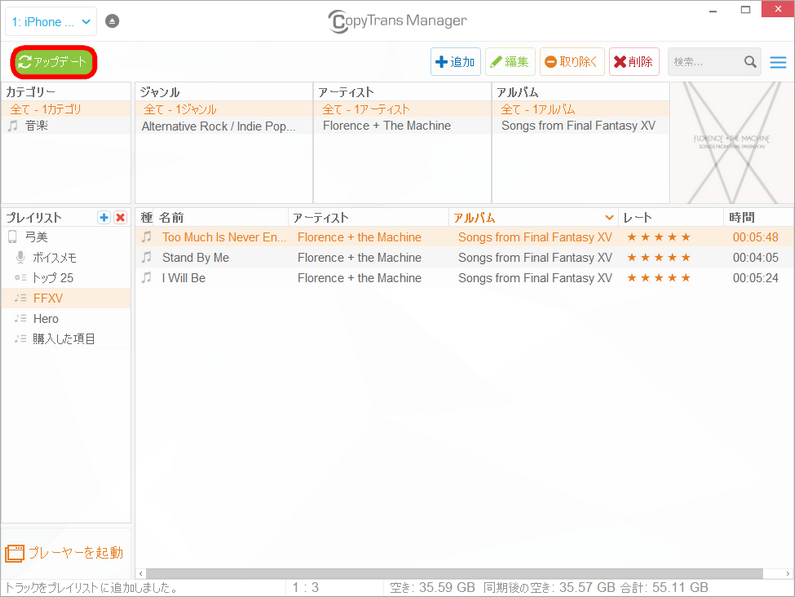Select the 弓美 device playlist entry

pyautogui.click(x=66, y=237)
